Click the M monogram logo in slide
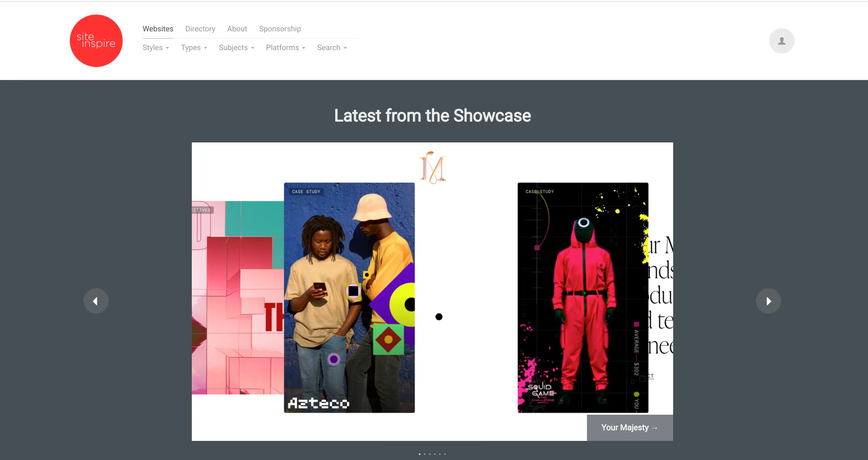Screen dimensions: 868x460 433,168
